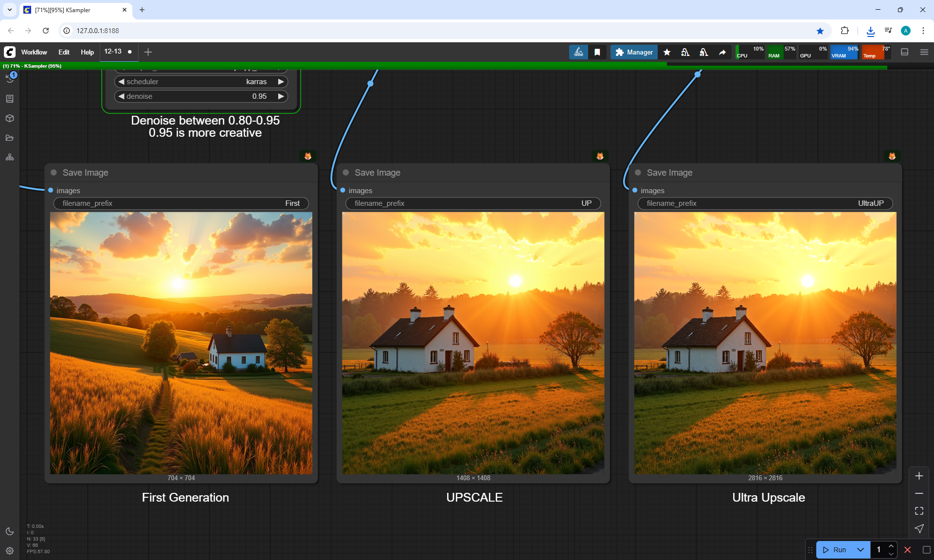Expand Run button dropdown arrow
934x560 pixels.
coord(860,550)
